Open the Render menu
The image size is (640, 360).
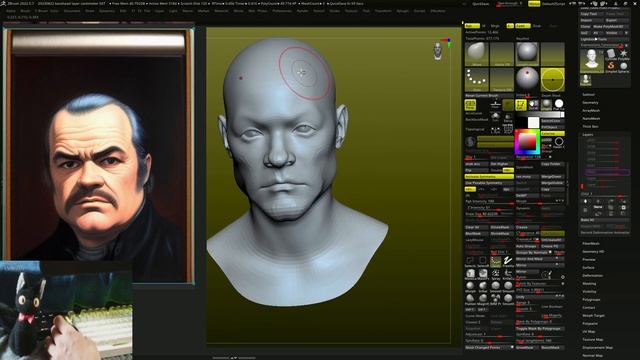(302, 11)
